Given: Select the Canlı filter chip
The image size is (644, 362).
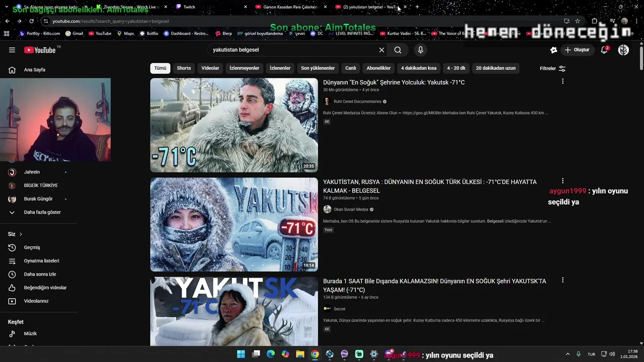Looking at the screenshot, I should coord(351,68).
